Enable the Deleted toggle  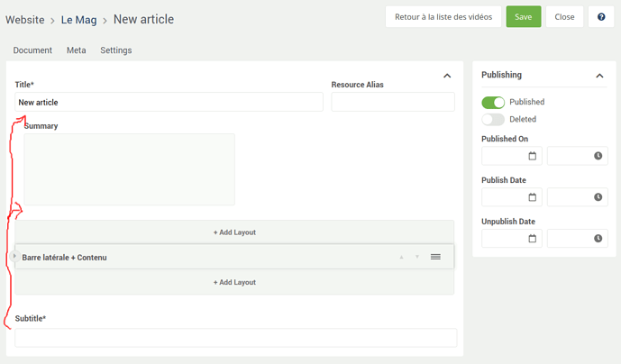[493, 119]
